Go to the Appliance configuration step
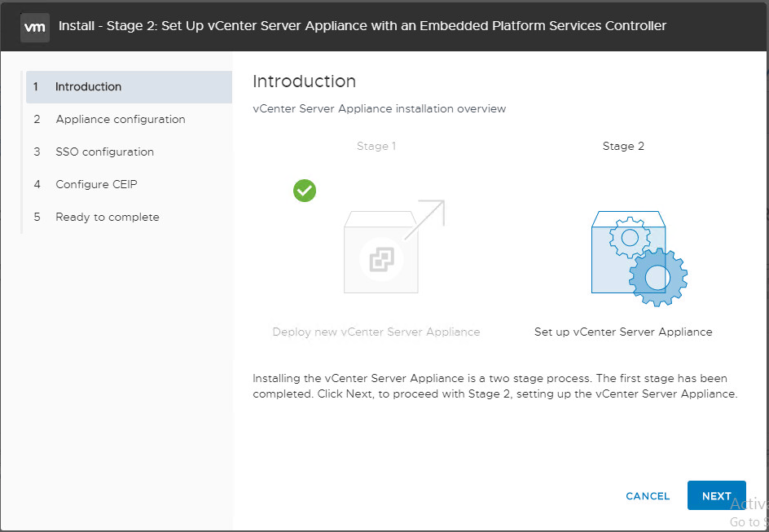 (x=121, y=120)
